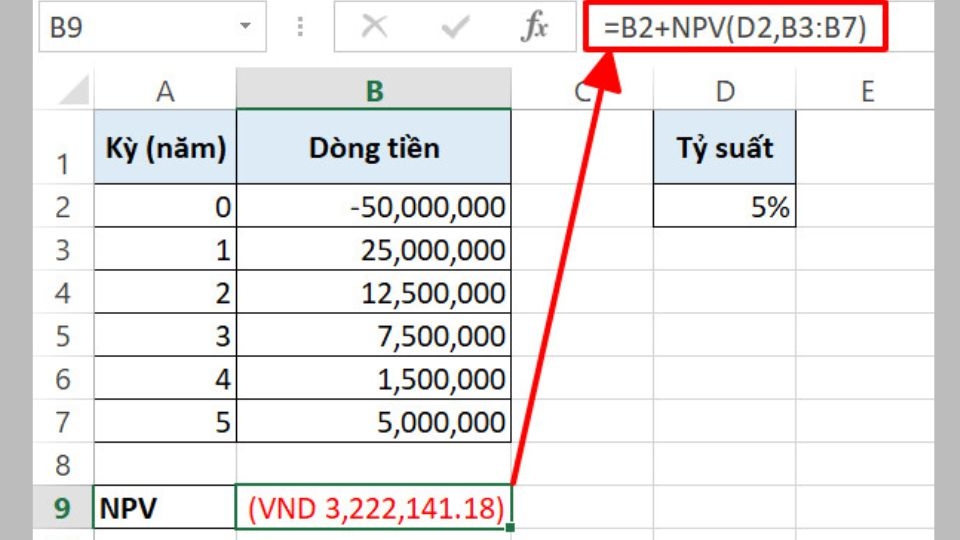Select the cell containing 5%
Viewport: 960px width, 540px height.
pos(725,206)
